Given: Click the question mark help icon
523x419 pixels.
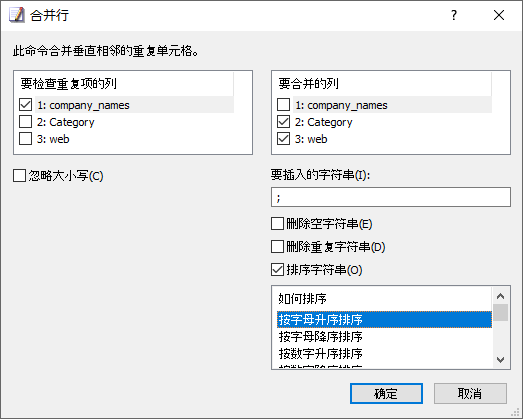Looking at the screenshot, I should [x=454, y=15].
